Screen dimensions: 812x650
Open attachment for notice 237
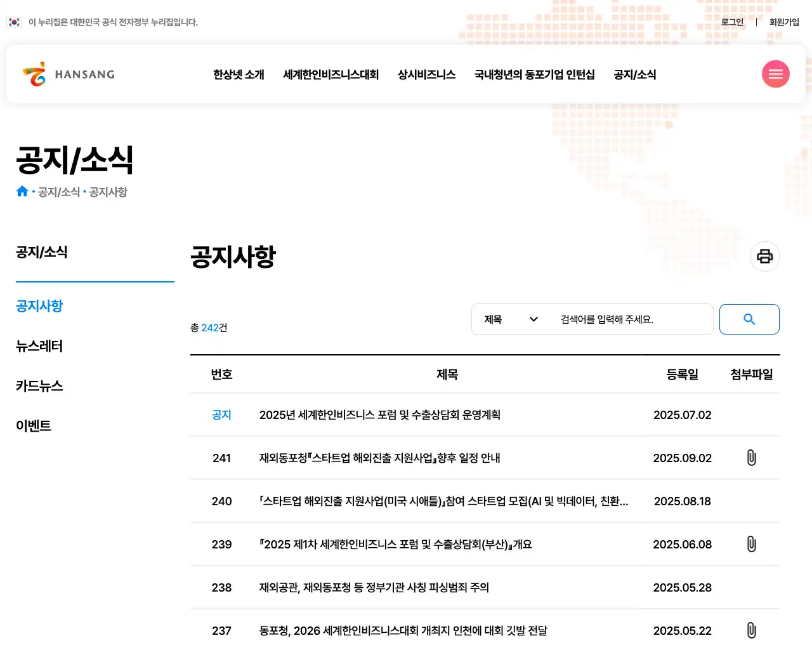[752, 630]
